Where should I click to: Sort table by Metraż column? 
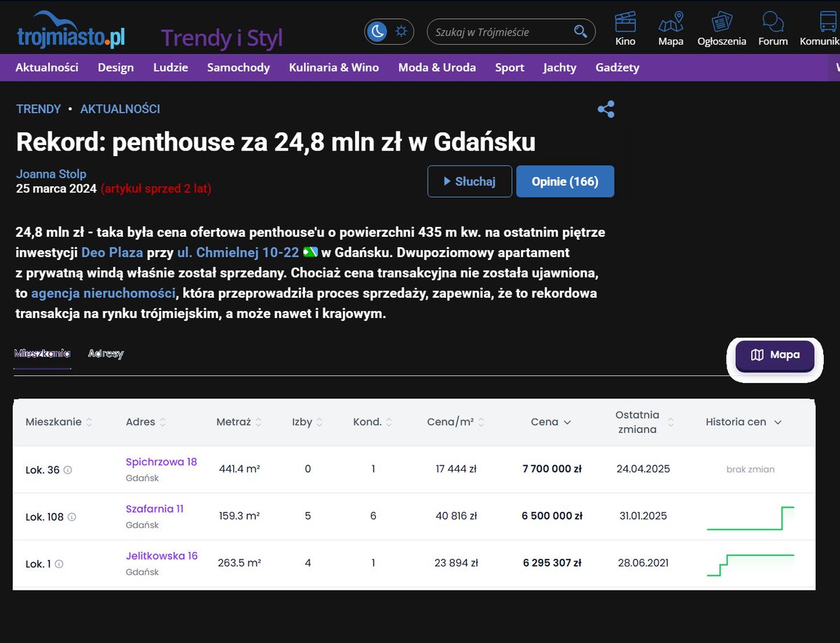[x=239, y=422]
